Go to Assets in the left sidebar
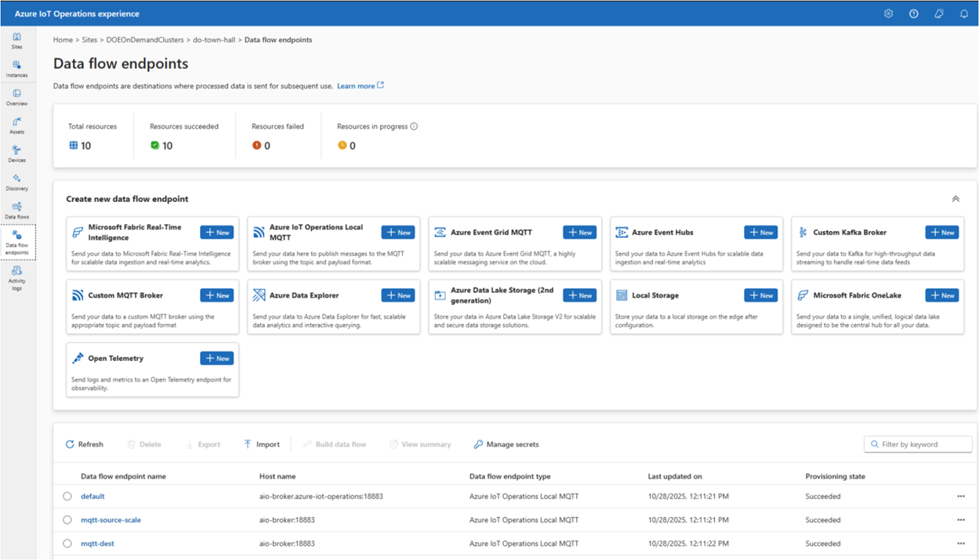The width and height of the screenshot is (979, 560). [16, 125]
